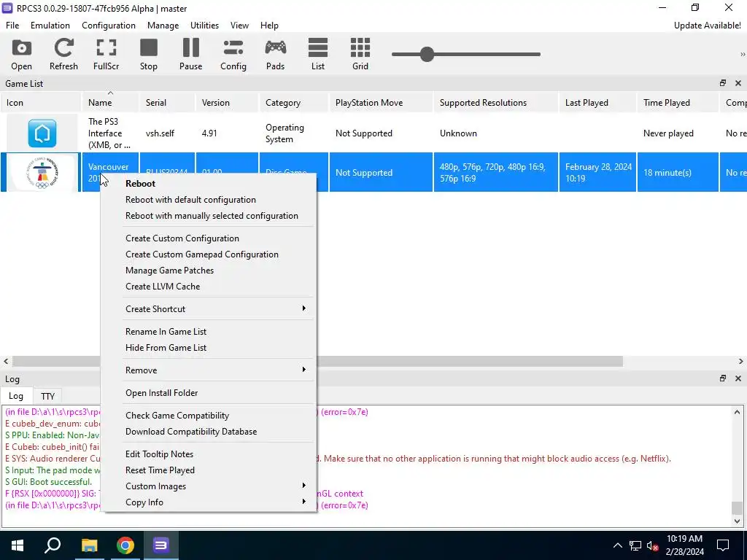Expand the toolbar overflow chevron
Image resolution: width=747 pixels, height=560 pixels.
742,54
